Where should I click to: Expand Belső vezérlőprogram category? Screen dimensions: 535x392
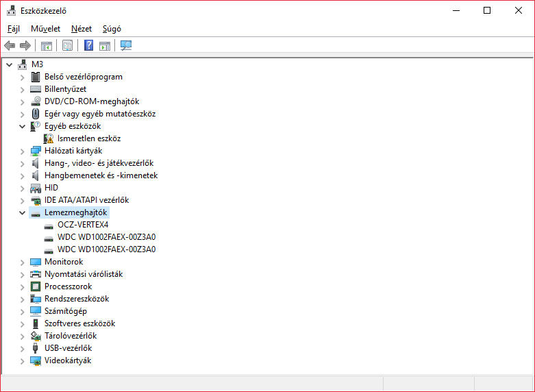click(x=22, y=77)
